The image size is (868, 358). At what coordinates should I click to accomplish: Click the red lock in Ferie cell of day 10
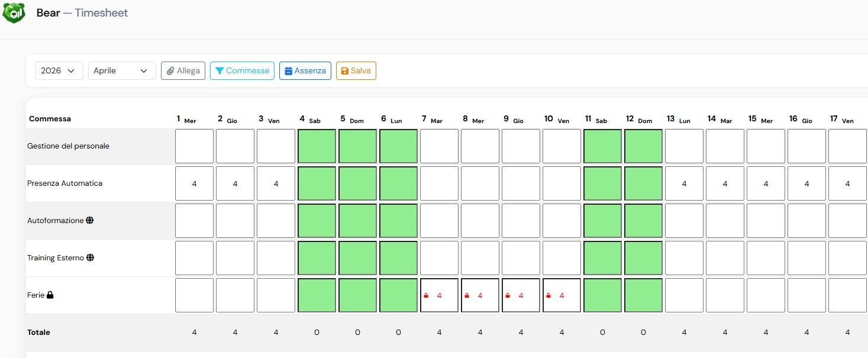(550, 295)
